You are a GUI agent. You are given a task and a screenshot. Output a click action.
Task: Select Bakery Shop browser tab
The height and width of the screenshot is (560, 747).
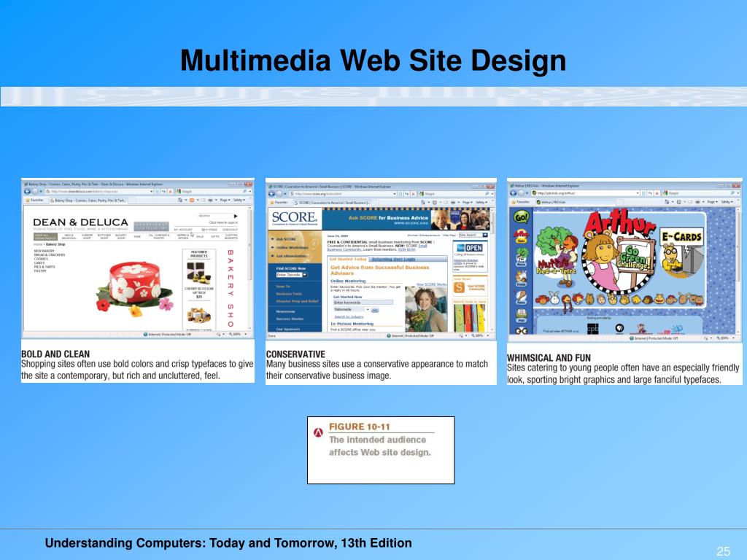tap(89, 201)
